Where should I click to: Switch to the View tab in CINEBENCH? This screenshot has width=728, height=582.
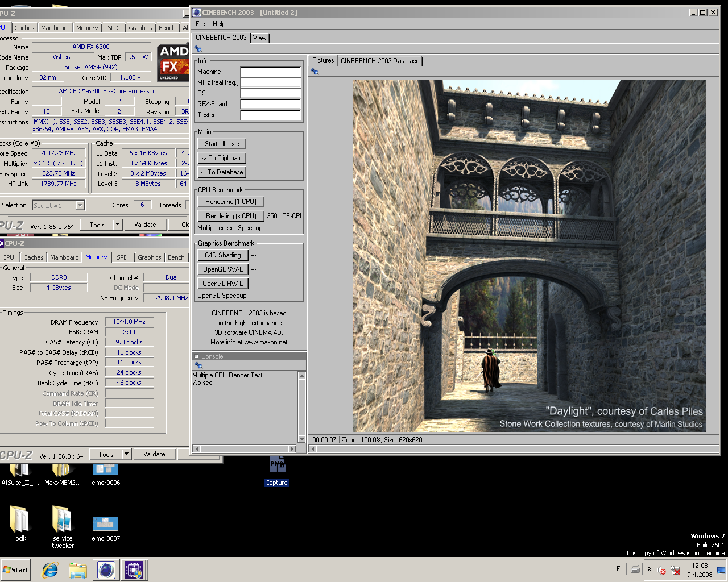[x=260, y=38]
